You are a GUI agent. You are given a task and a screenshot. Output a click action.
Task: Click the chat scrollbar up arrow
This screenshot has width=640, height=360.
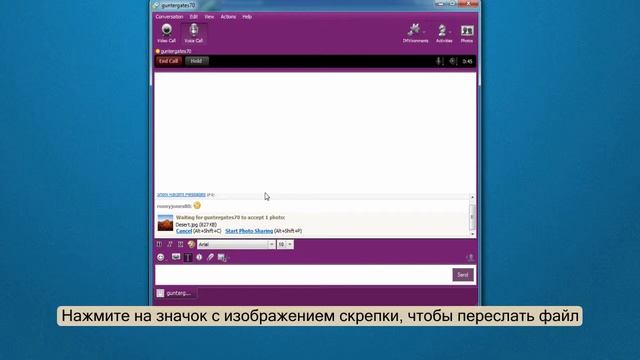click(x=472, y=197)
